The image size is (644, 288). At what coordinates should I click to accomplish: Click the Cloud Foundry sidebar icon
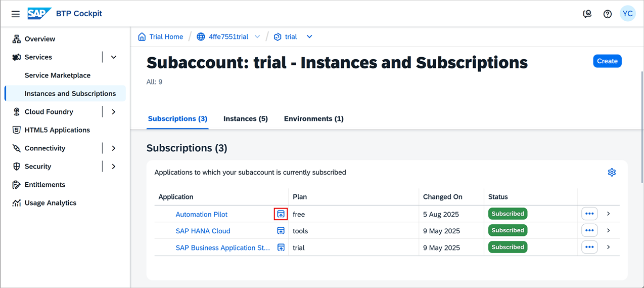point(17,112)
